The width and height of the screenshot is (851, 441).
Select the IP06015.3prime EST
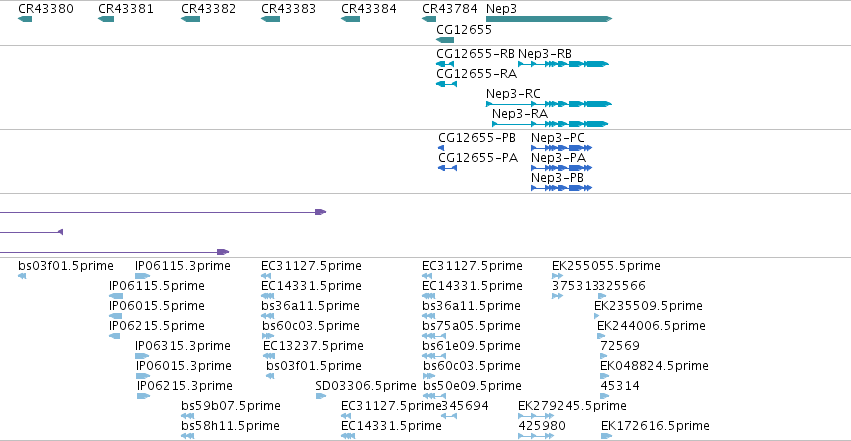pyautogui.click(x=143, y=376)
